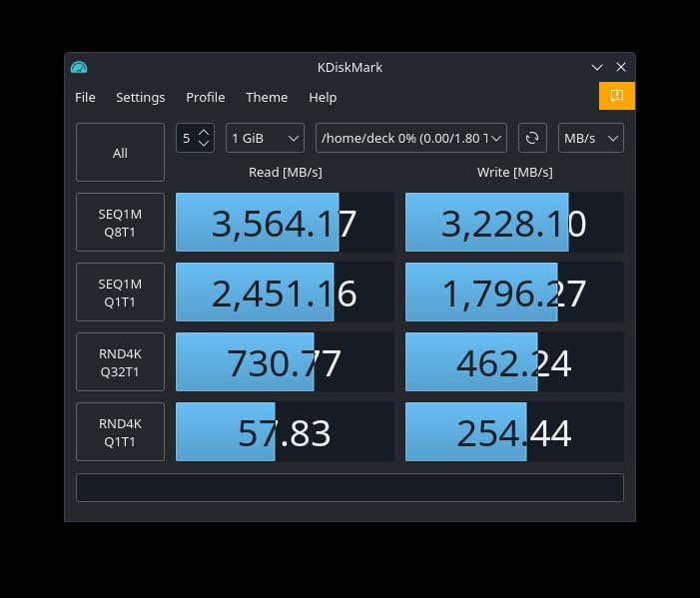Open the File menu

pos(85,97)
